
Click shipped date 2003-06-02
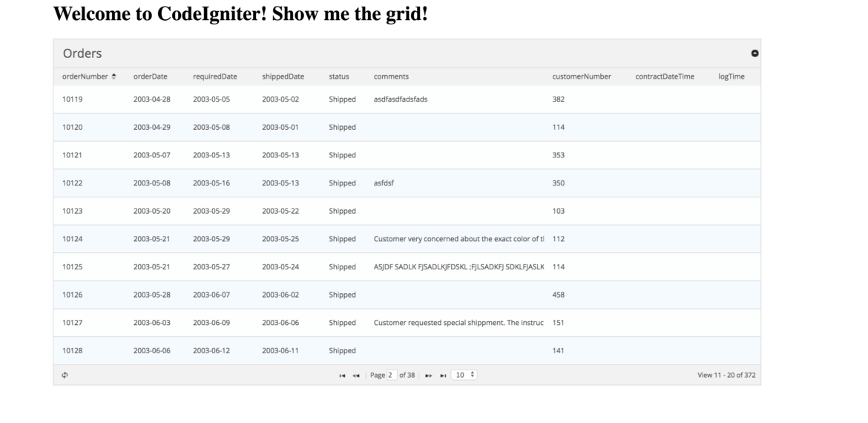click(280, 295)
